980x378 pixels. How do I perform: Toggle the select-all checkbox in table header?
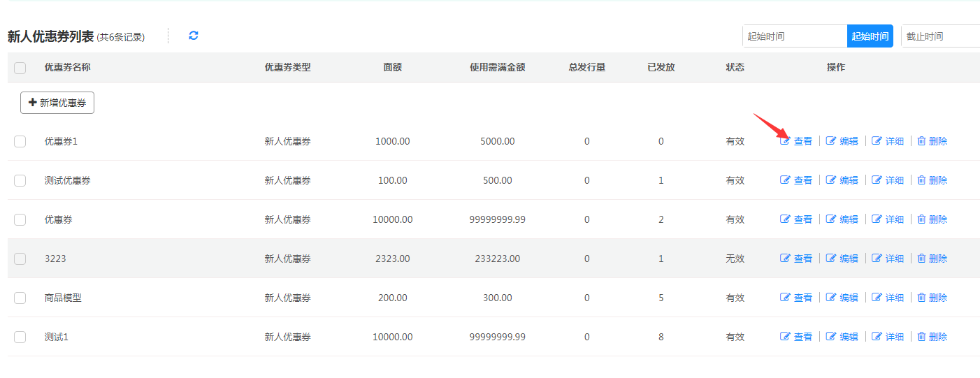point(20,68)
